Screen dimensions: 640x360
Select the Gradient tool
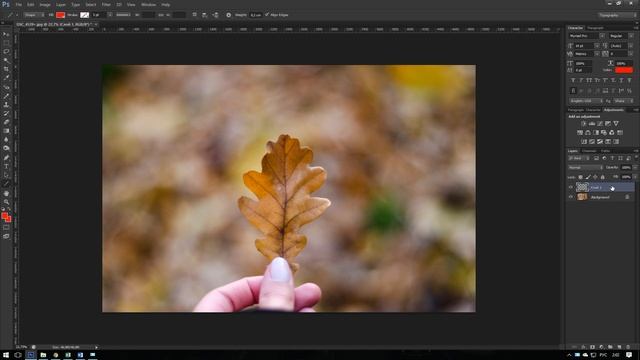click(6, 131)
